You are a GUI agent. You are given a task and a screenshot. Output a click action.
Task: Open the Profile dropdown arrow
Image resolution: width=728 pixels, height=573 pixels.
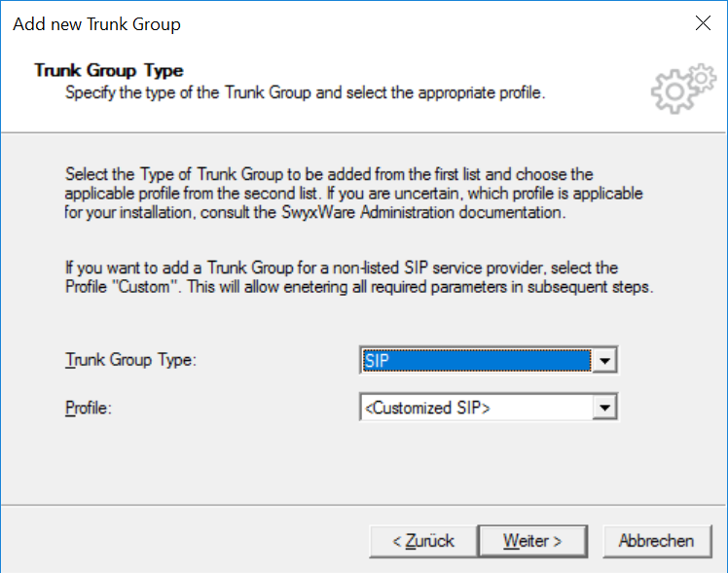604,408
